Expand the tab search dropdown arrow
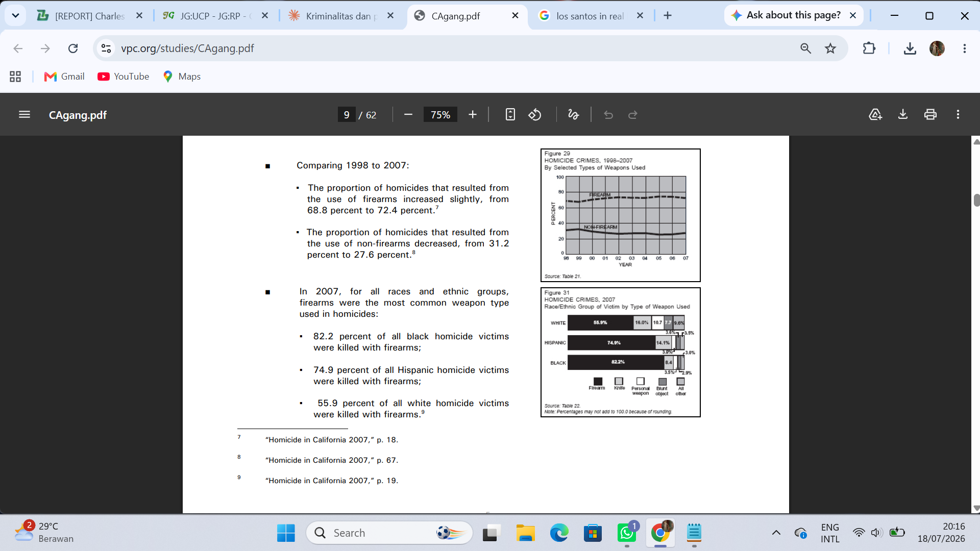This screenshot has height=551, width=980. click(15, 16)
